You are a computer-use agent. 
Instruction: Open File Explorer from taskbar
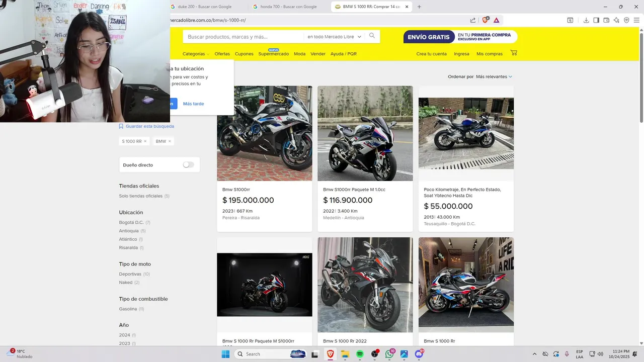coord(345,354)
